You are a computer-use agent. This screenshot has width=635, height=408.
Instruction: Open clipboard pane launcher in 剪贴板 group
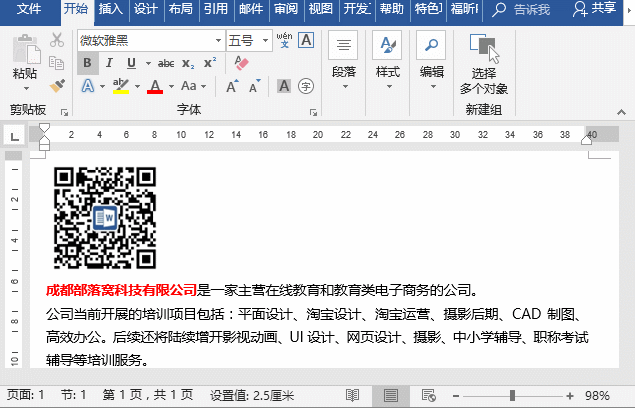pos(64,113)
